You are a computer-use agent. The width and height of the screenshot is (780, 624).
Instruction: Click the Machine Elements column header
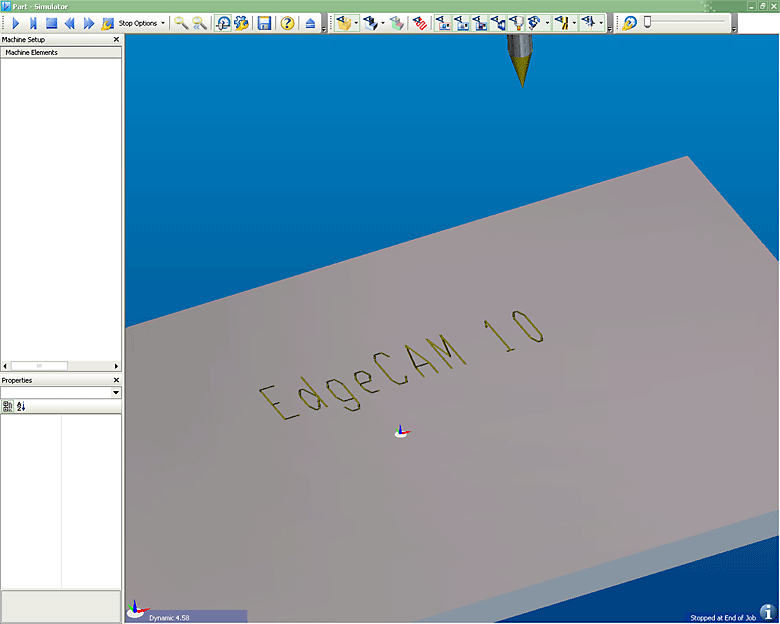[61, 52]
